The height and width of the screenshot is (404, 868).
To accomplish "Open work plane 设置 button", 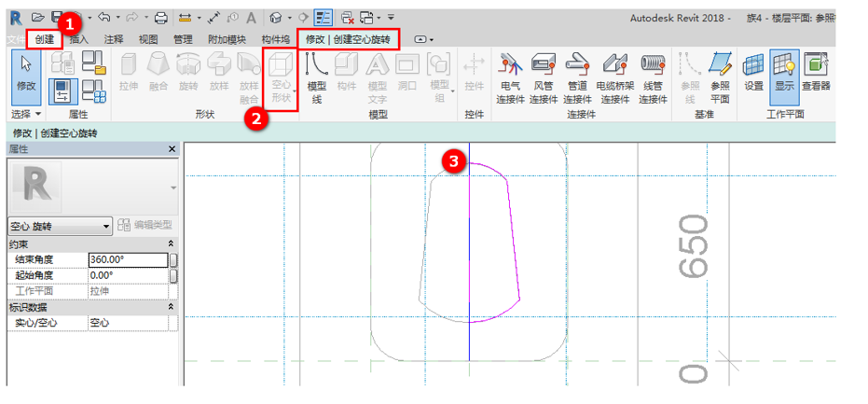I will [753, 72].
